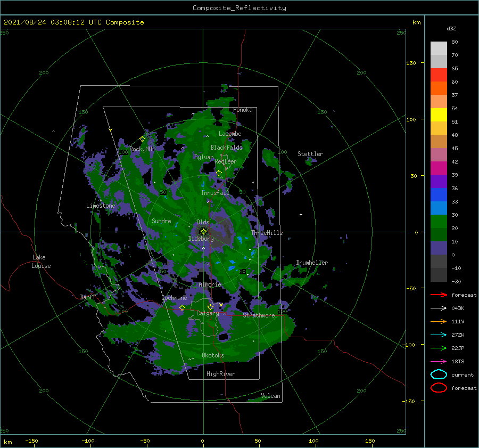Click the km unit label at top right
Screen dimensions: 479x448
[x=416, y=22]
